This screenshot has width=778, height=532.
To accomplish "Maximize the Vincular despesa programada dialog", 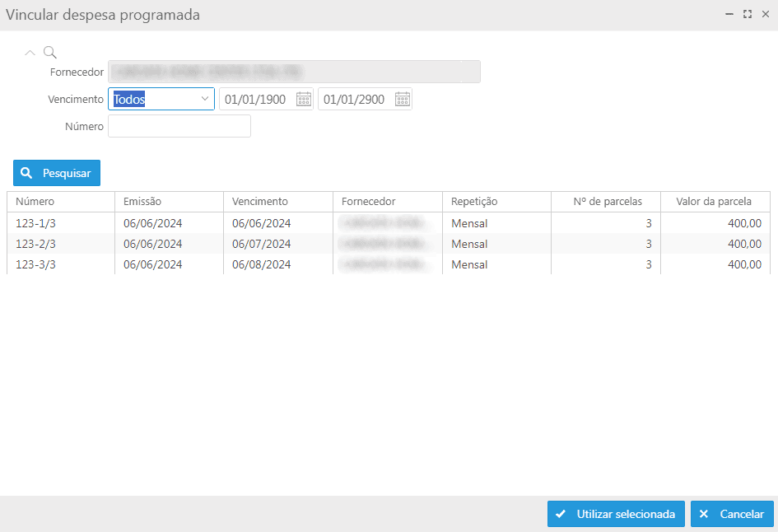I will (x=748, y=15).
